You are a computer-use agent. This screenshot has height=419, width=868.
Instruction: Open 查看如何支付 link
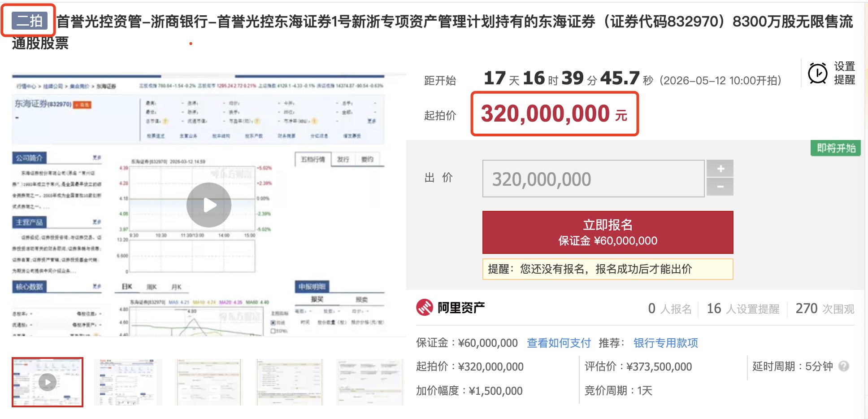pyautogui.click(x=559, y=343)
